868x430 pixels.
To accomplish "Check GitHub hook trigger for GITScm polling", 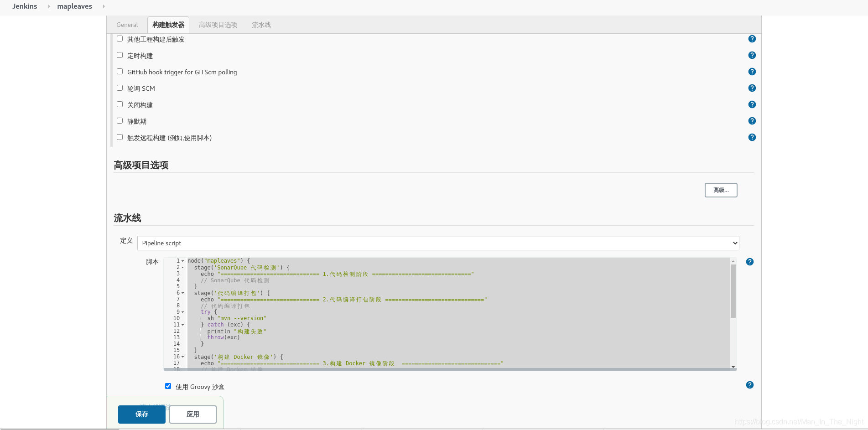I will [120, 72].
